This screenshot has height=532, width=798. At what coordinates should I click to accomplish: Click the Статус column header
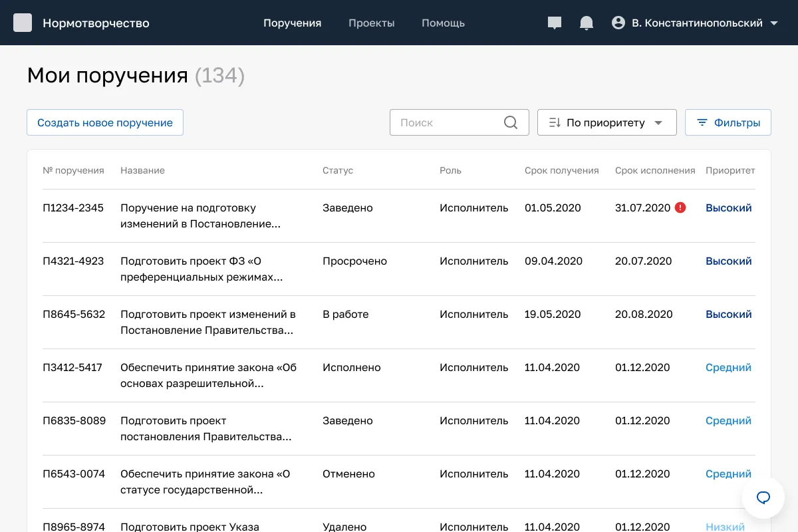click(338, 170)
